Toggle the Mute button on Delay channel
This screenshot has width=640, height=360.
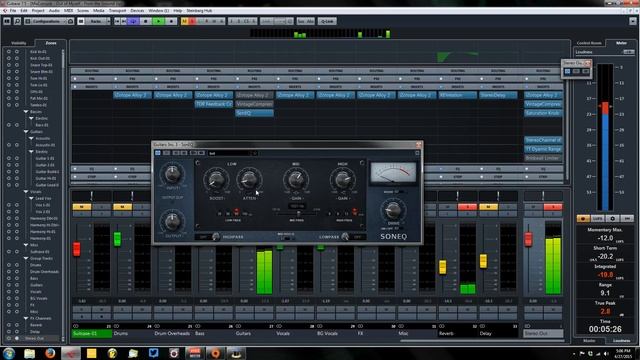[488, 207]
